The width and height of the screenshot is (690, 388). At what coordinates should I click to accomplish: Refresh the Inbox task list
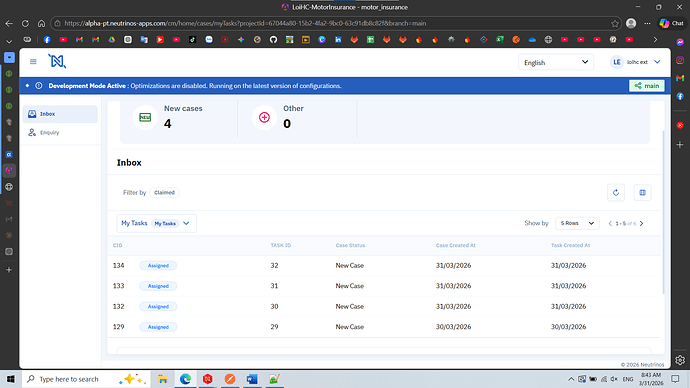point(616,192)
